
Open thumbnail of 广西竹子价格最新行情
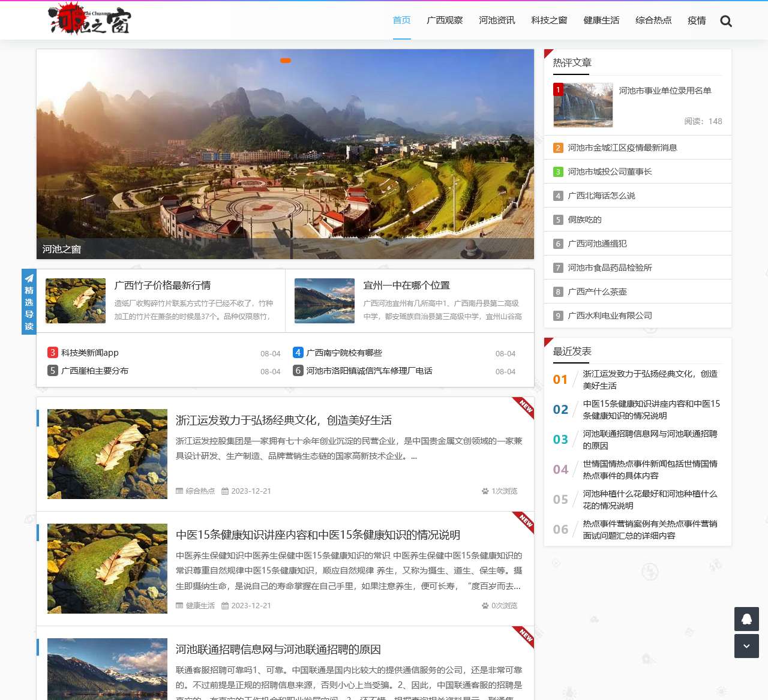click(x=76, y=301)
